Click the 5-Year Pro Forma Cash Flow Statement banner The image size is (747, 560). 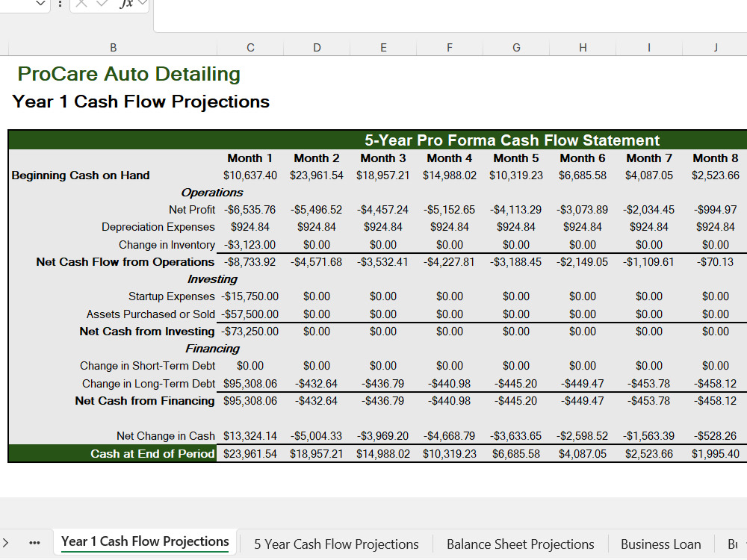pos(512,140)
